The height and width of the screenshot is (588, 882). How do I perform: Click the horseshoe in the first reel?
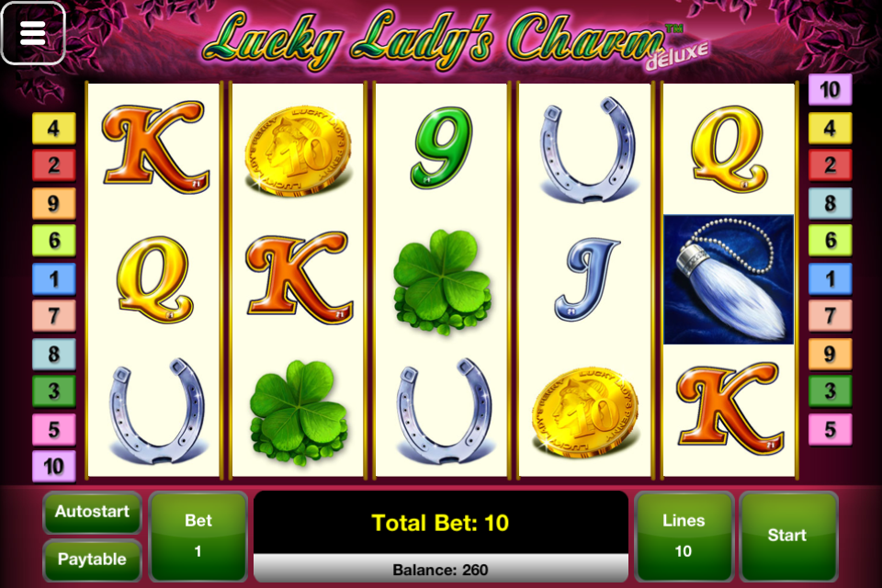[x=156, y=411]
